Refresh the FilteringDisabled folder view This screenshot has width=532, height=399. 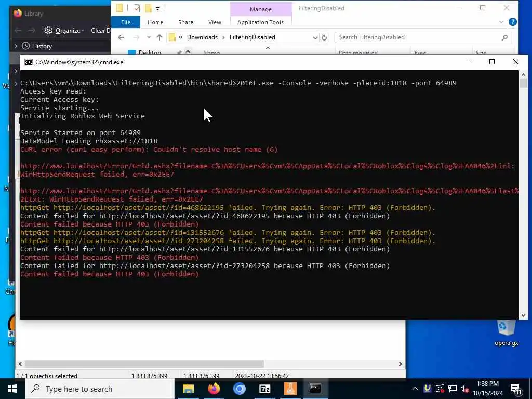point(324,37)
